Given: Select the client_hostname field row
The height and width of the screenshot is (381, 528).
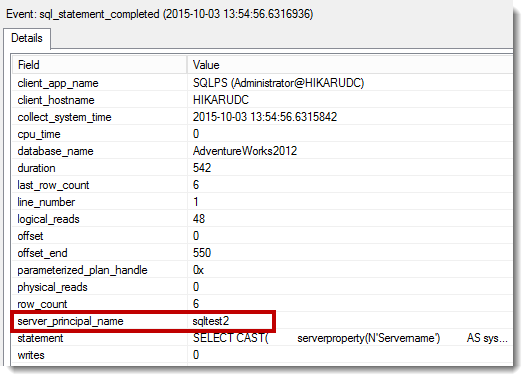Looking at the screenshot, I should [x=263, y=100].
